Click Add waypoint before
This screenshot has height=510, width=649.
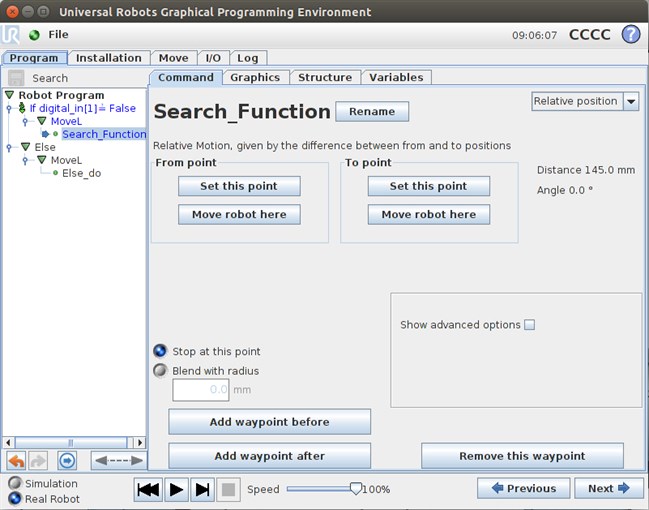pos(269,422)
